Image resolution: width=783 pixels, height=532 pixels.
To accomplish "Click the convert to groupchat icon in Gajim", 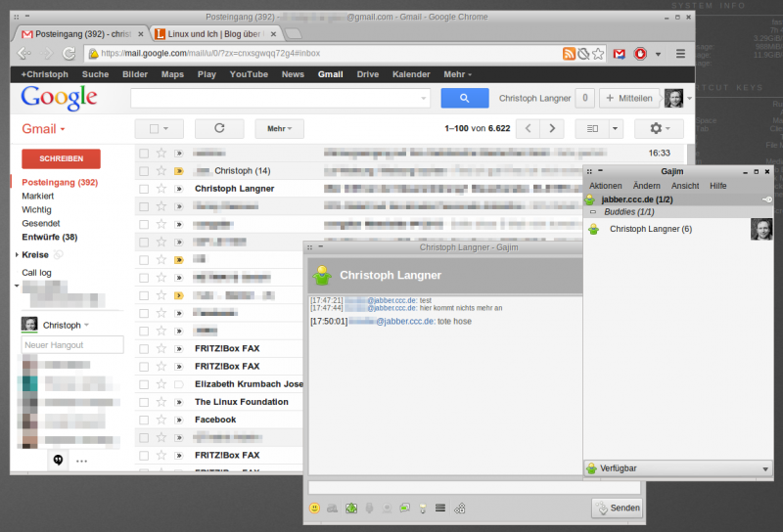I will pyautogui.click(x=404, y=509).
